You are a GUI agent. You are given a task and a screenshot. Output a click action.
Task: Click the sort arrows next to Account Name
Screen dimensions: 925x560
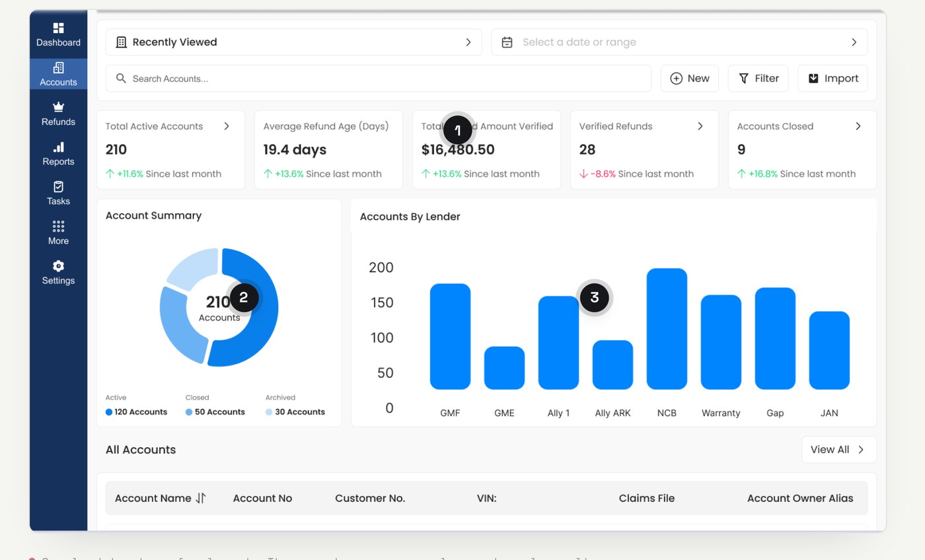click(x=201, y=498)
